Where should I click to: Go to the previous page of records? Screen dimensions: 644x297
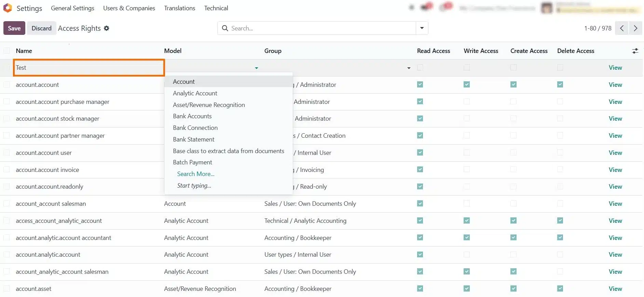(x=622, y=28)
